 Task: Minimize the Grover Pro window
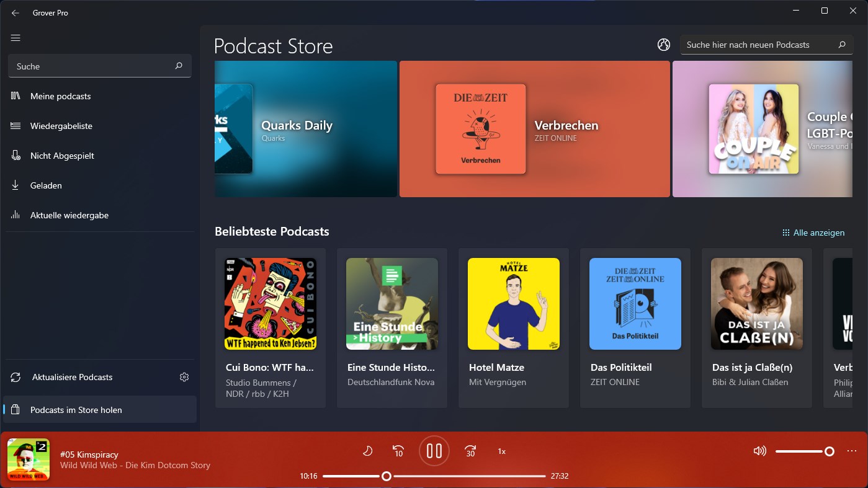(796, 11)
